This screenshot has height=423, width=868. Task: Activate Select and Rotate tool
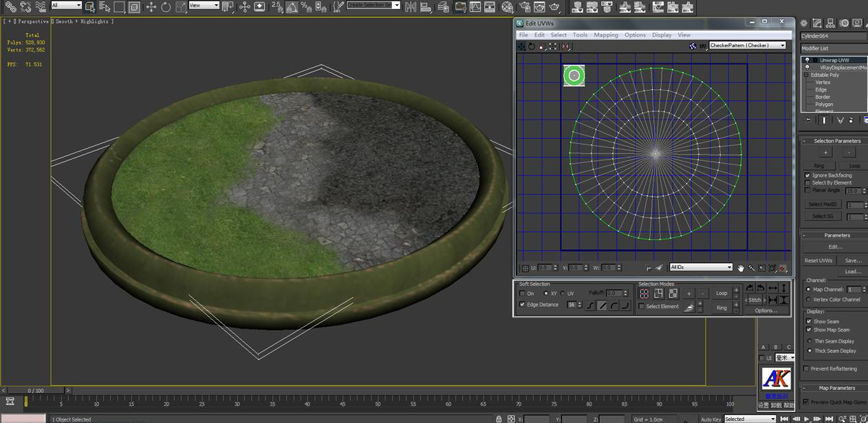(x=166, y=7)
